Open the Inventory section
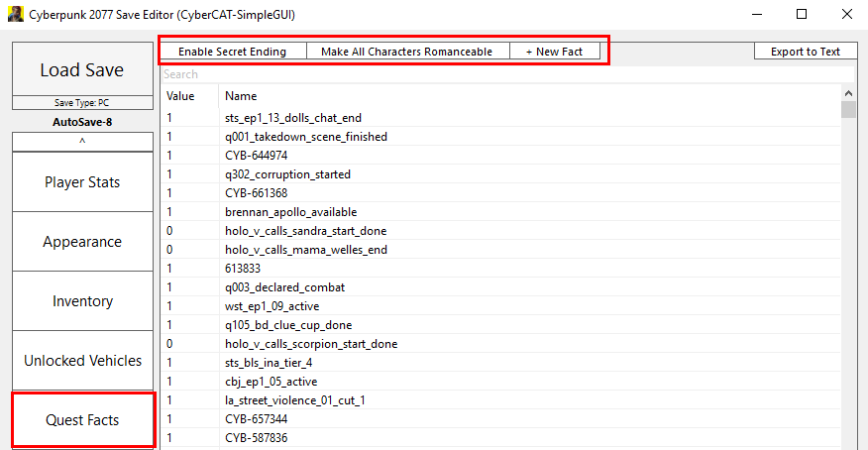Image resolution: width=868 pixels, height=450 pixels. point(82,301)
